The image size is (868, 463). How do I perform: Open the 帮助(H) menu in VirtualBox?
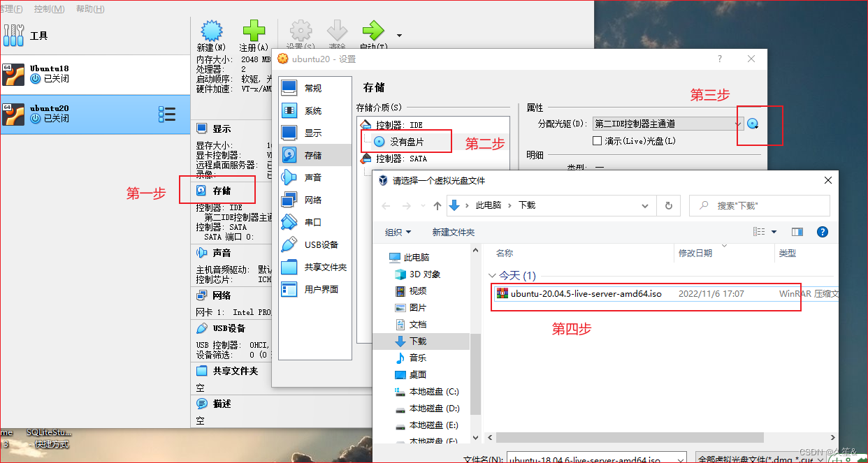90,9
